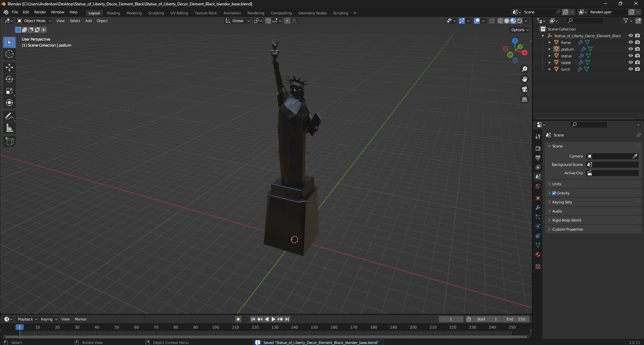
Task: Open World properties tab
Action: (538, 186)
